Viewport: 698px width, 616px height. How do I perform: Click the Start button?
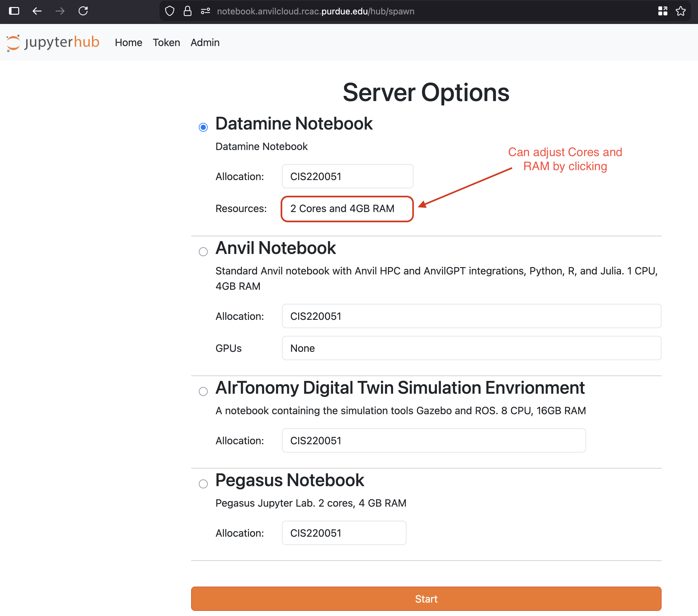click(x=426, y=599)
